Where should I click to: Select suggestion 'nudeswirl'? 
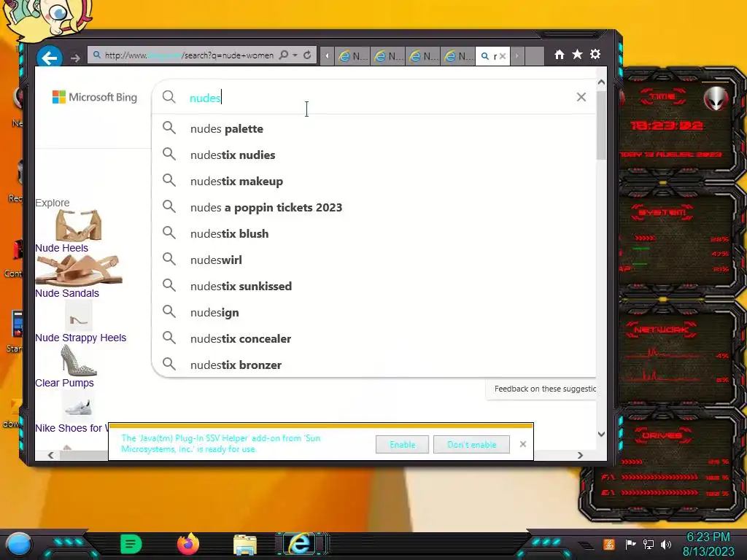373,260
